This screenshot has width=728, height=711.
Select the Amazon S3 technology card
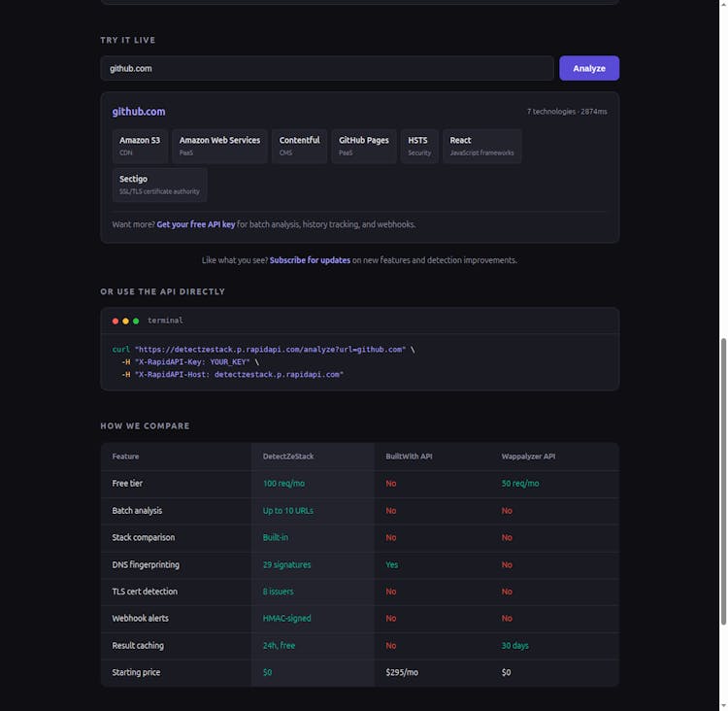[140, 146]
